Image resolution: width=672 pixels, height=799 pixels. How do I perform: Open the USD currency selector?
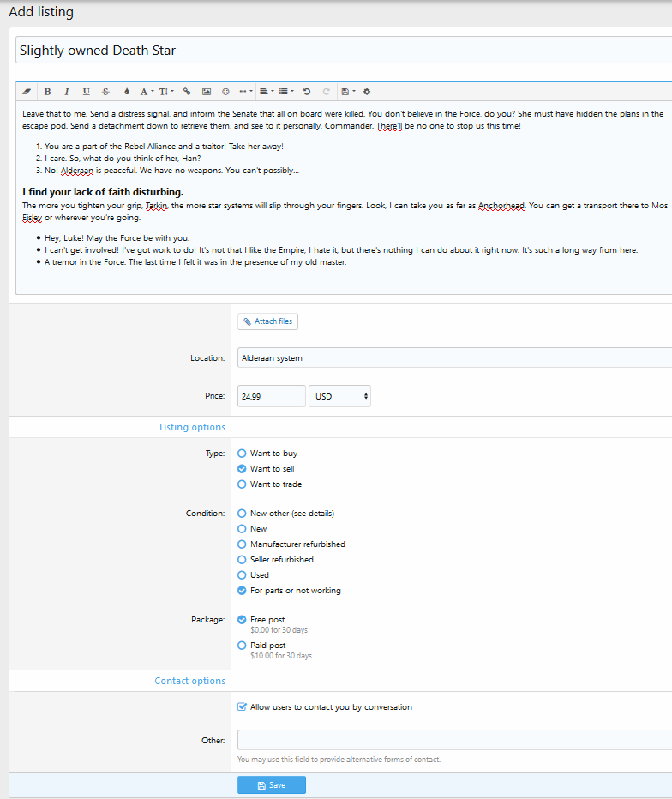(340, 396)
